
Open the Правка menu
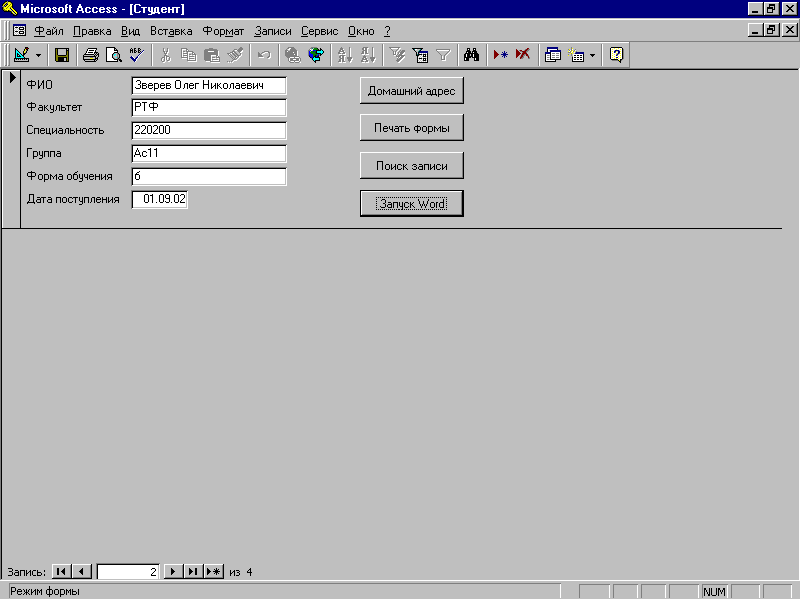click(92, 31)
